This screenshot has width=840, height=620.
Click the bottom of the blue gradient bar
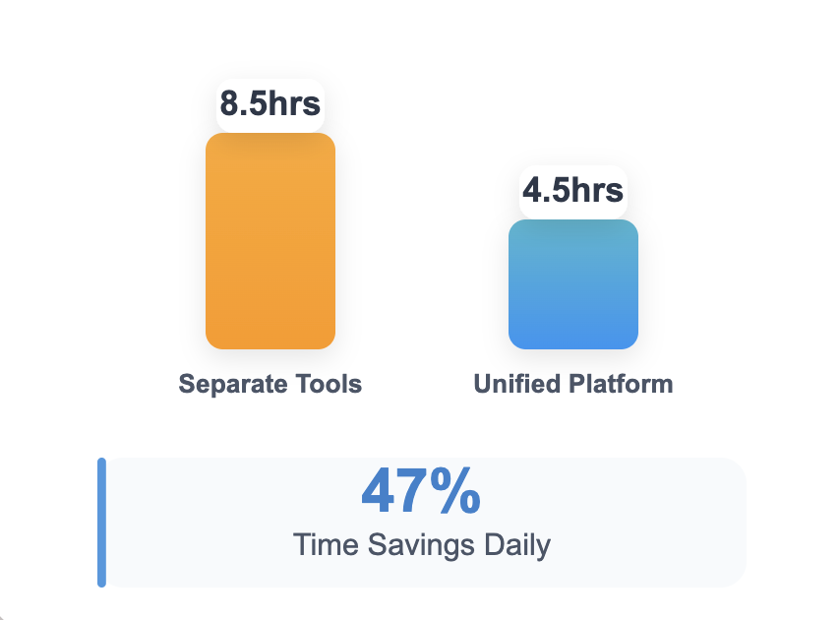pos(573,341)
